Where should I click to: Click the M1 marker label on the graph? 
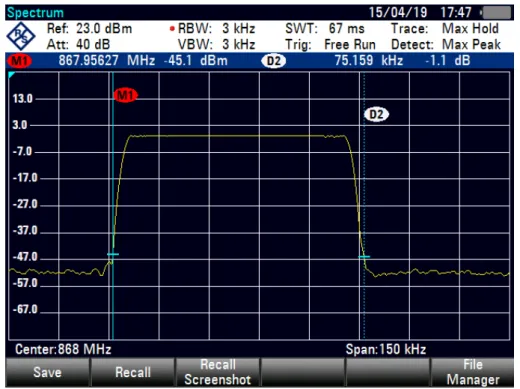click(x=126, y=95)
